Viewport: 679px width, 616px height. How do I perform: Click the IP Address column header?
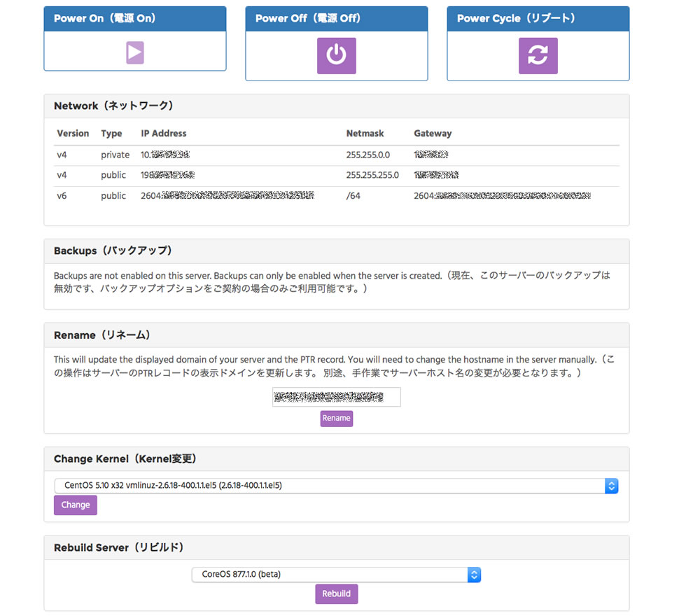[x=163, y=133]
